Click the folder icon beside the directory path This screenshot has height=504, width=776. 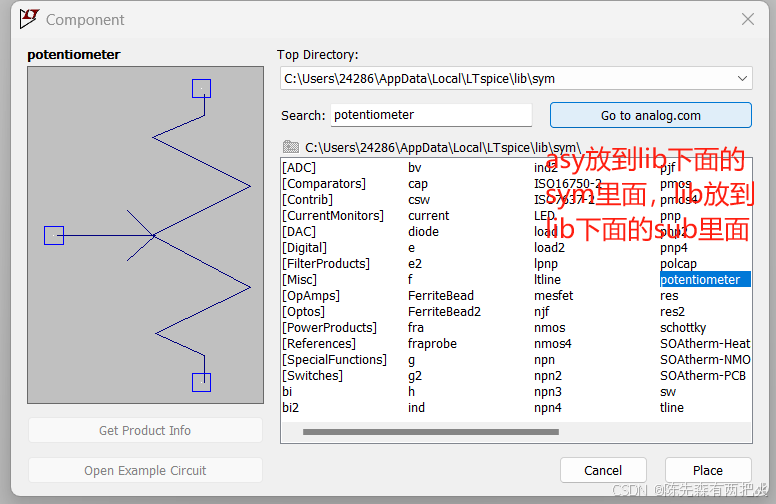point(291,147)
